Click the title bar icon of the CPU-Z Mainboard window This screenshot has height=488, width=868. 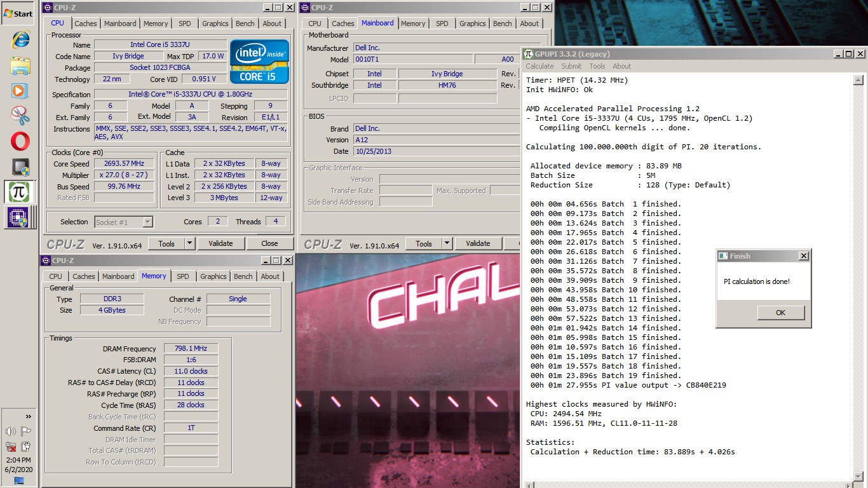(305, 8)
